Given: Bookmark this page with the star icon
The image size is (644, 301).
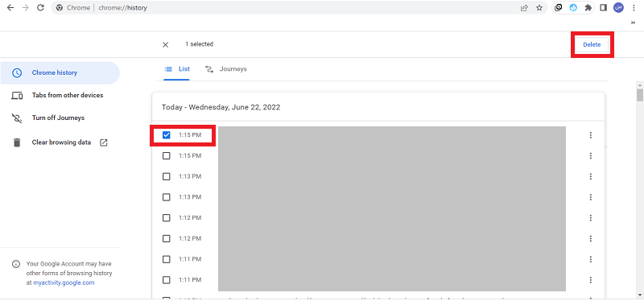Looking at the screenshot, I should coord(539,8).
